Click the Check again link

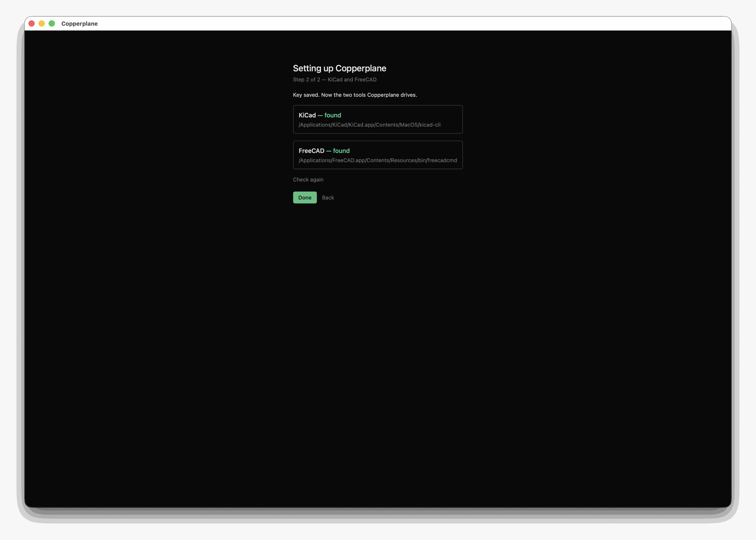[308, 180]
